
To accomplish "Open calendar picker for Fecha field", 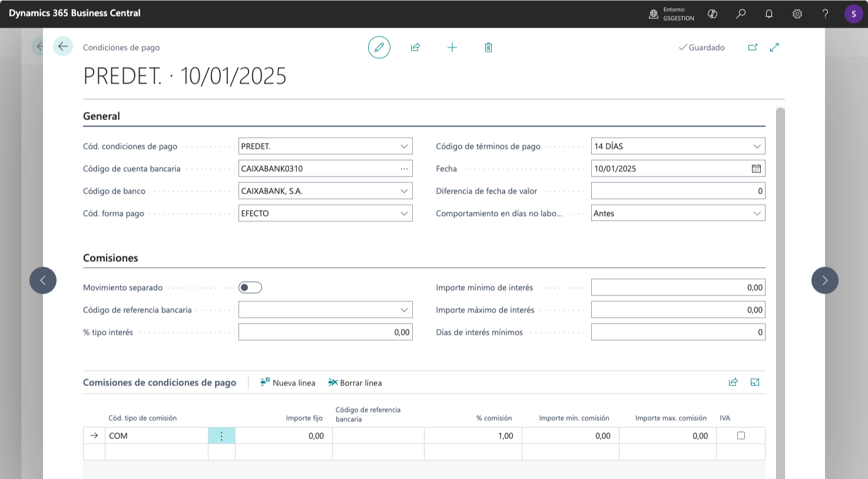I will (x=756, y=169).
